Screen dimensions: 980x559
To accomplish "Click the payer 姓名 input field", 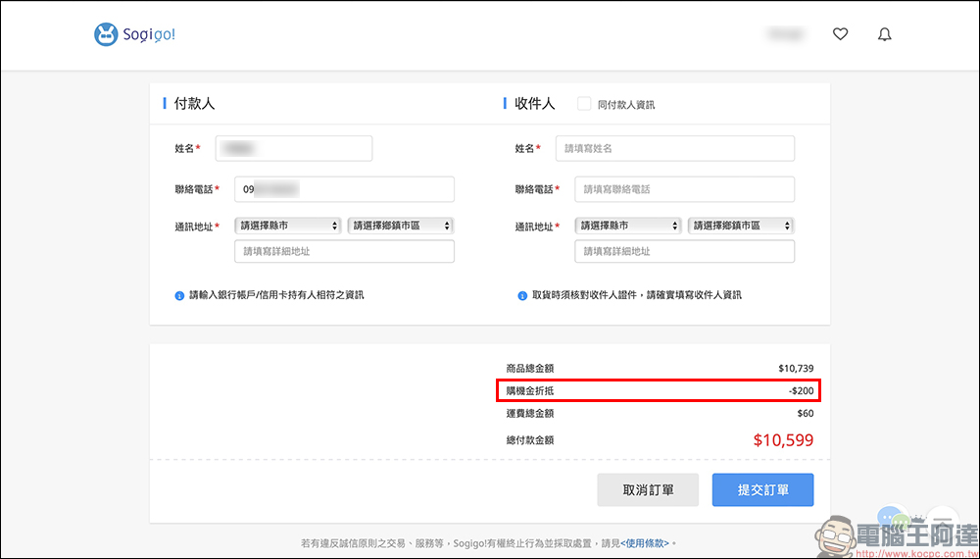I will pyautogui.click(x=294, y=148).
